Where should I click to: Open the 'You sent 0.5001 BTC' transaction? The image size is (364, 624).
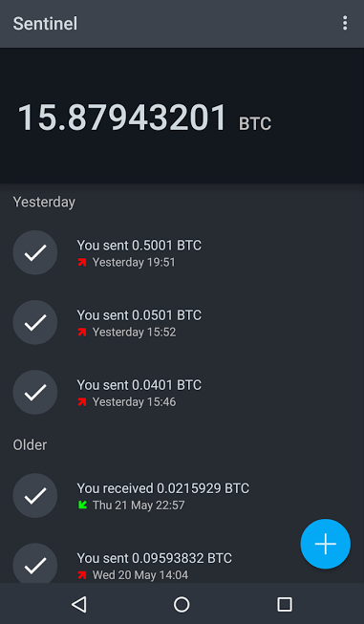tap(182, 252)
